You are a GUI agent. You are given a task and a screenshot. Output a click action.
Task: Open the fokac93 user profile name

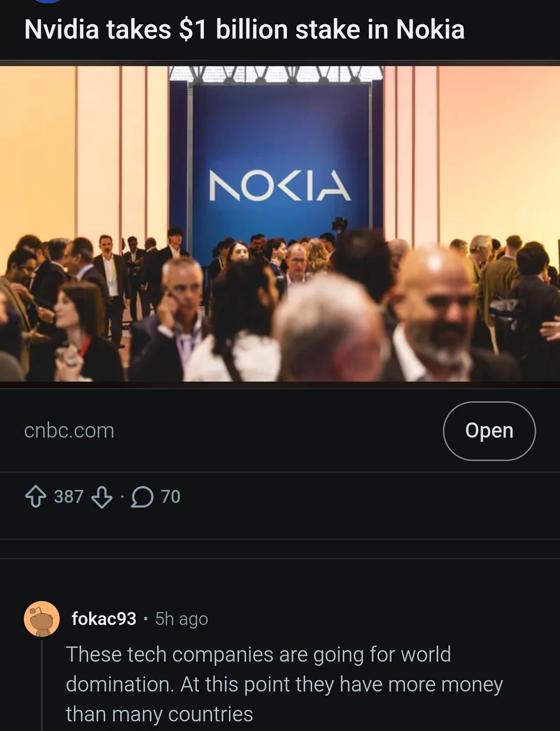104,618
